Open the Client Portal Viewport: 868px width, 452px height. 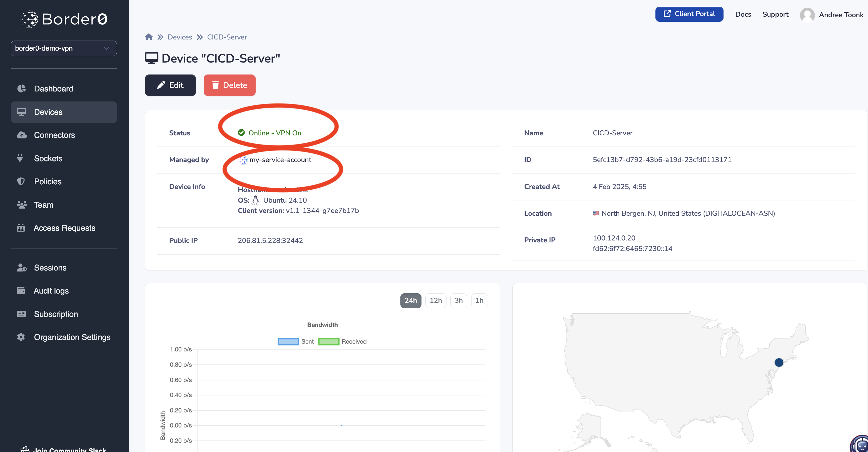click(689, 14)
